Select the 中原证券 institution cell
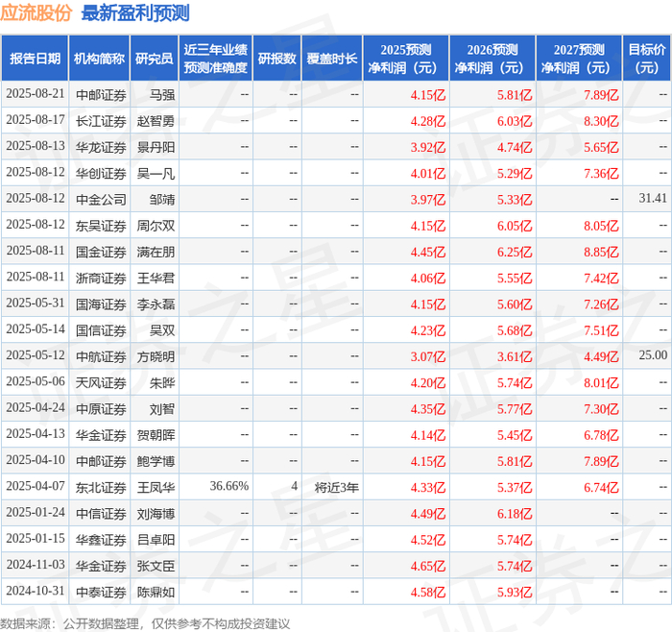The image size is (672, 632). [x=101, y=408]
